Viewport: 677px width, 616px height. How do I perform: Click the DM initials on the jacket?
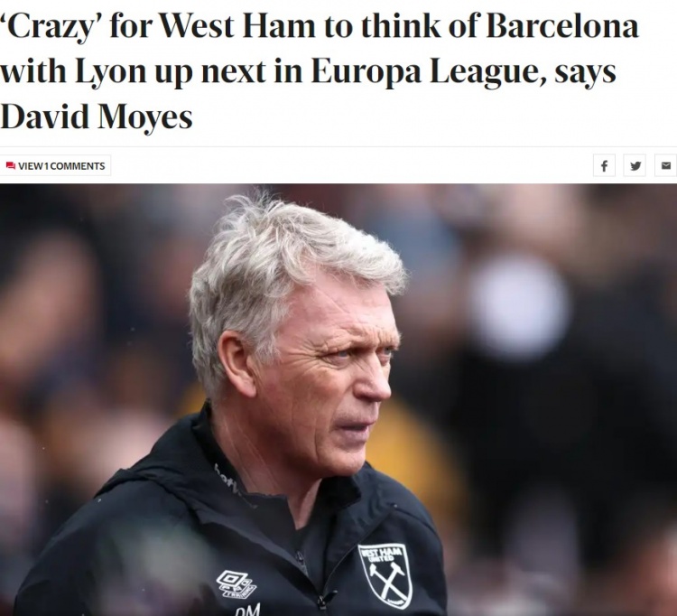coord(248,610)
